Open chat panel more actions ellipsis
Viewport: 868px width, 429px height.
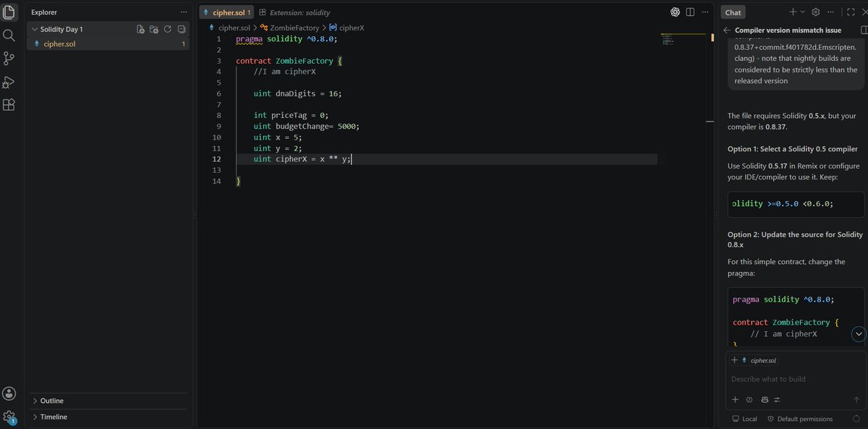831,12
